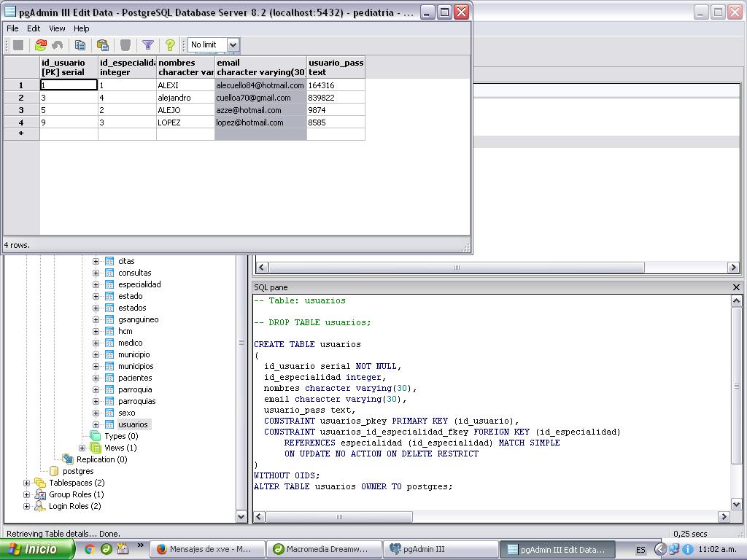Click the Save toolbar icon in Edit Data
This screenshot has height=560, width=747.
(18, 45)
